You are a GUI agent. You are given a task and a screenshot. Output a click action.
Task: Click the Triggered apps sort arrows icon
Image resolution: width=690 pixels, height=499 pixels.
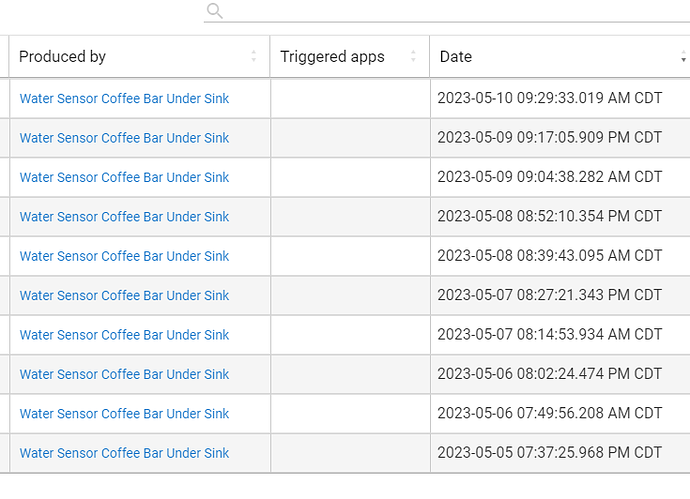tap(412, 57)
